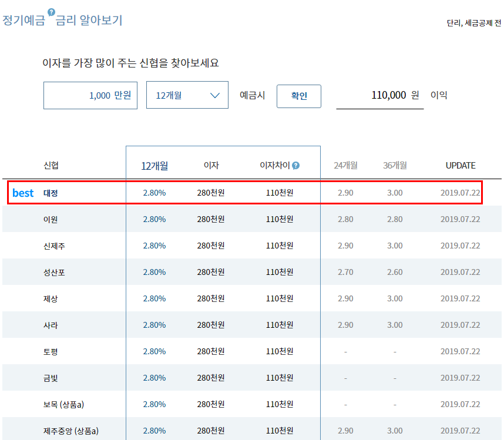504x440 pixels.
Task: Click the 2.70 24-month rate for 성산포
Action: tap(345, 272)
